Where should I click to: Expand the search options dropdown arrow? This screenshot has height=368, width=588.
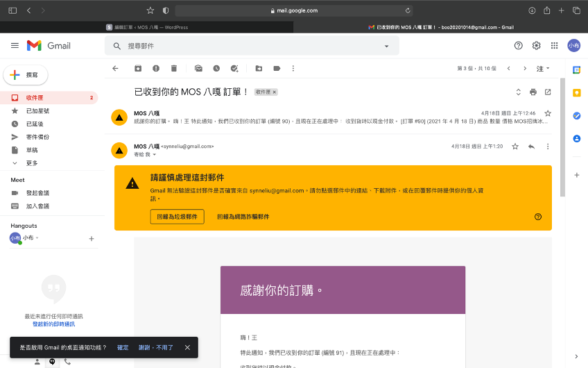coord(386,46)
